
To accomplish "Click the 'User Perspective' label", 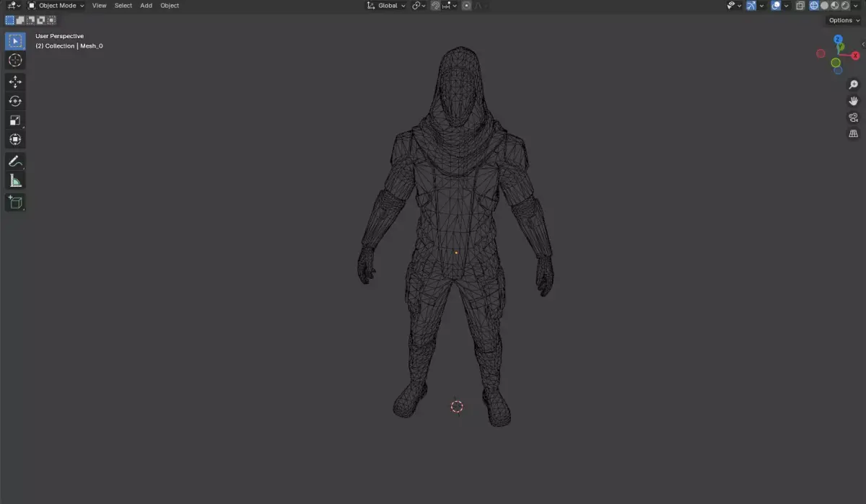I will click(60, 36).
